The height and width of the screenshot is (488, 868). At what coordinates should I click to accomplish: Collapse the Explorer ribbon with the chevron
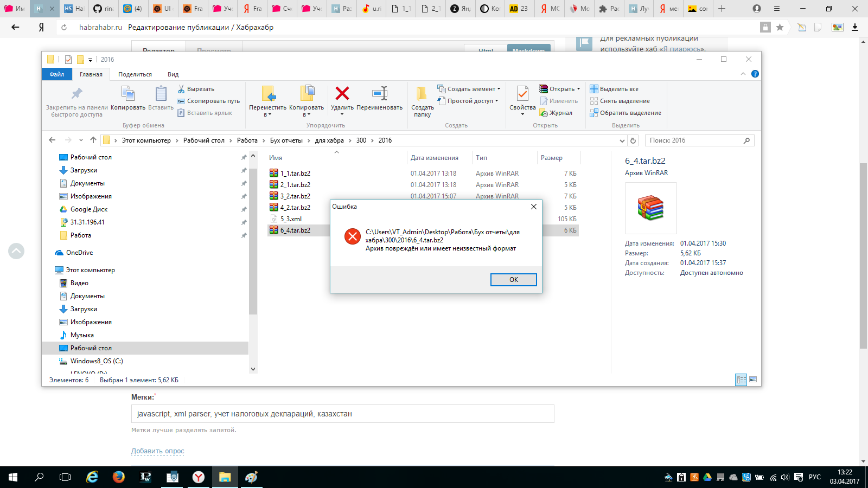pyautogui.click(x=743, y=74)
